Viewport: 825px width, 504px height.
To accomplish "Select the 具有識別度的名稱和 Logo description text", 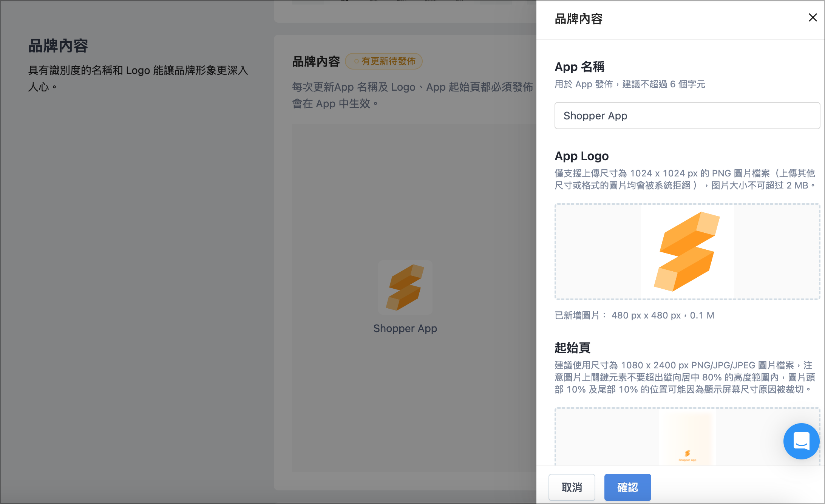I will pyautogui.click(x=138, y=78).
